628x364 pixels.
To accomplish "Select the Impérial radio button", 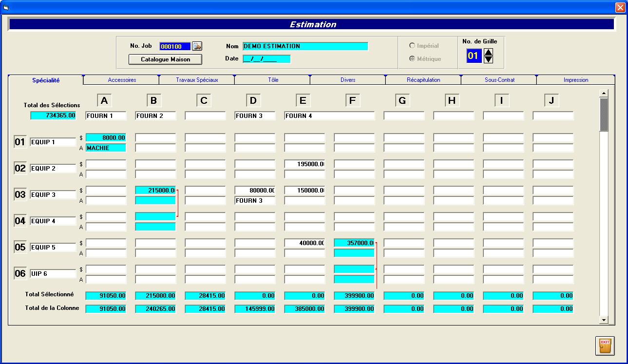I will 412,46.
